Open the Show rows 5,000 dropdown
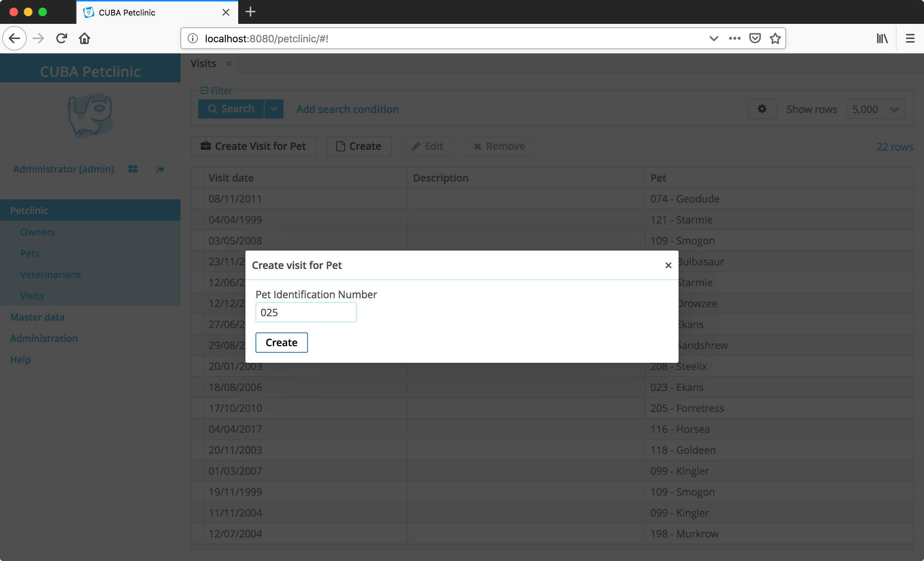The height and width of the screenshot is (561, 924). click(x=876, y=109)
